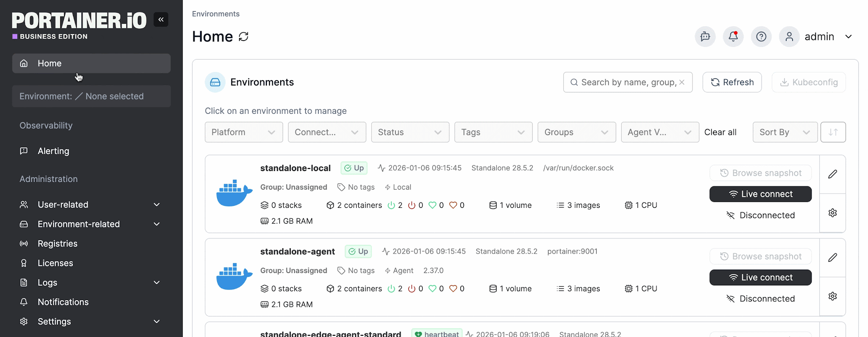The image size is (868, 337).
Task: Expand Settings sidebar section
Action: tap(91, 321)
